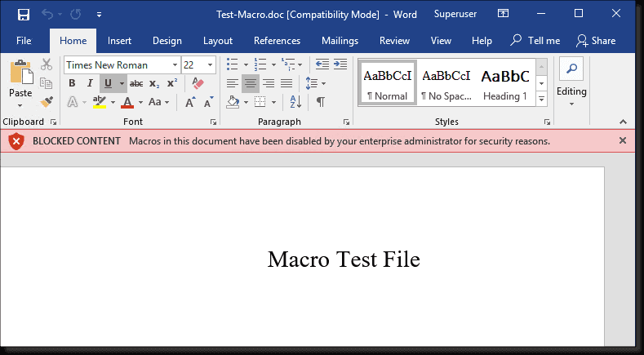Switch to the Layout tab
Image resolution: width=644 pixels, height=355 pixels.
click(x=218, y=41)
